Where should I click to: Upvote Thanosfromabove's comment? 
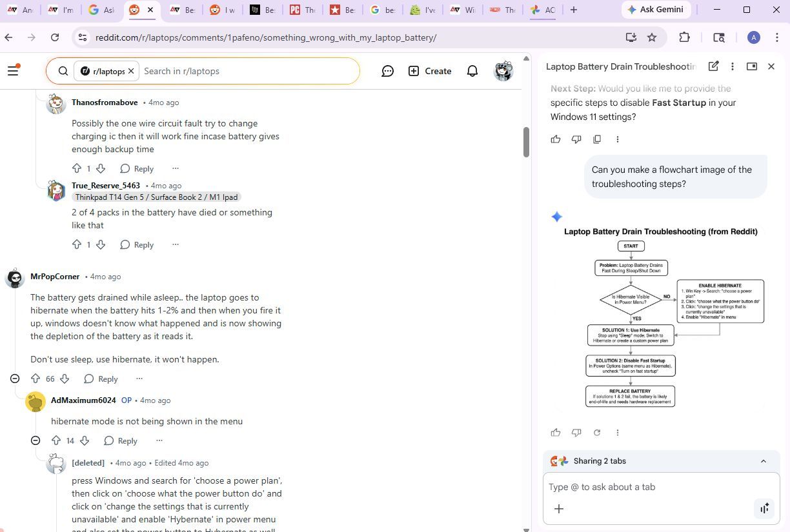(x=77, y=168)
